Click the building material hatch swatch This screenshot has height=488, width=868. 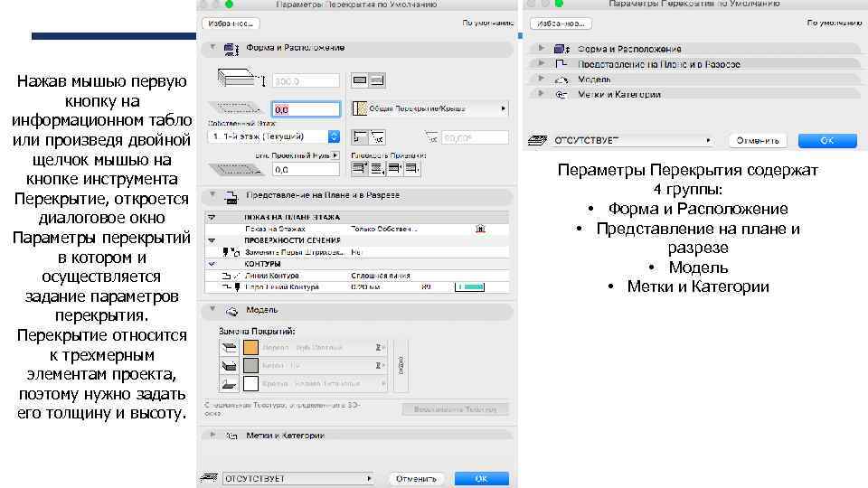[x=360, y=108]
